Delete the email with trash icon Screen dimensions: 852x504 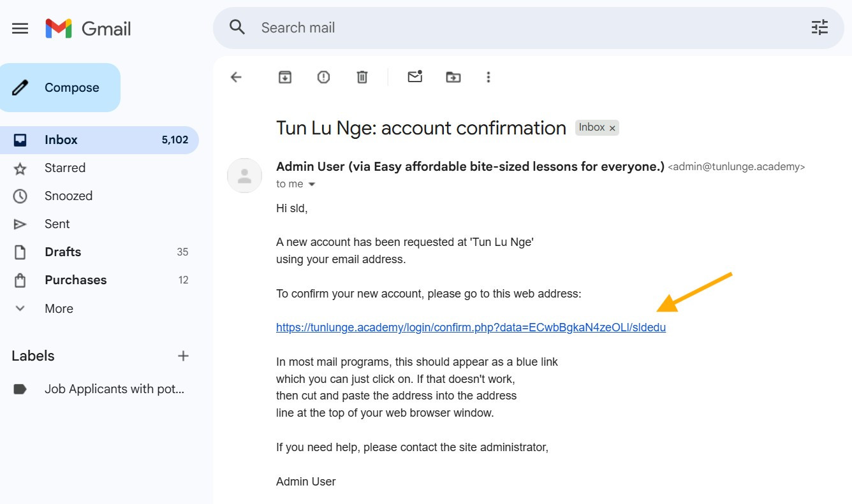tap(362, 77)
